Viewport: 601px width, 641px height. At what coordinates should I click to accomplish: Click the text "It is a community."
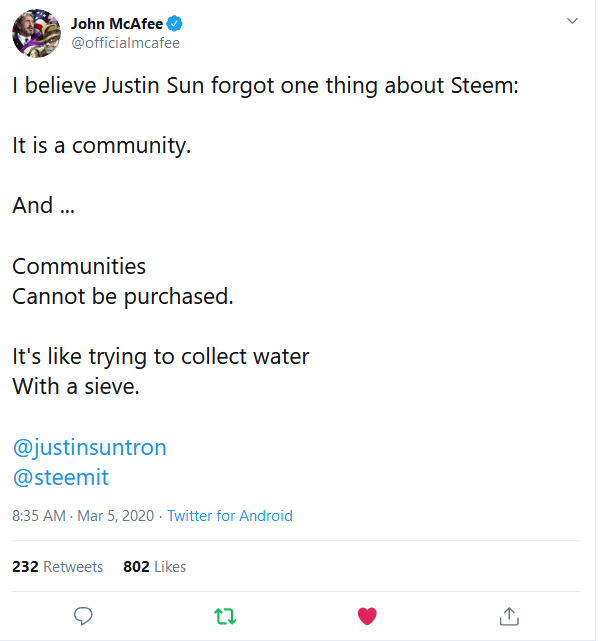click(101, 146)
